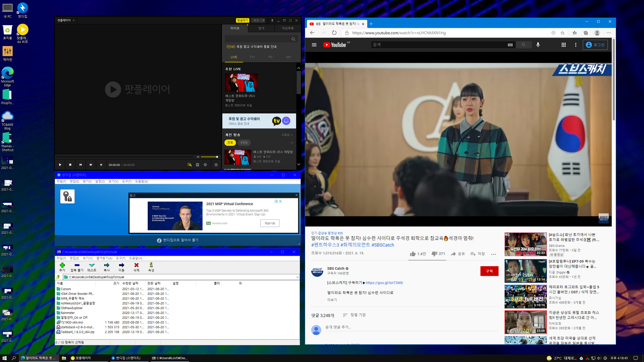Select TV+ tab in PotPlayer live panel

coord(252,57)
